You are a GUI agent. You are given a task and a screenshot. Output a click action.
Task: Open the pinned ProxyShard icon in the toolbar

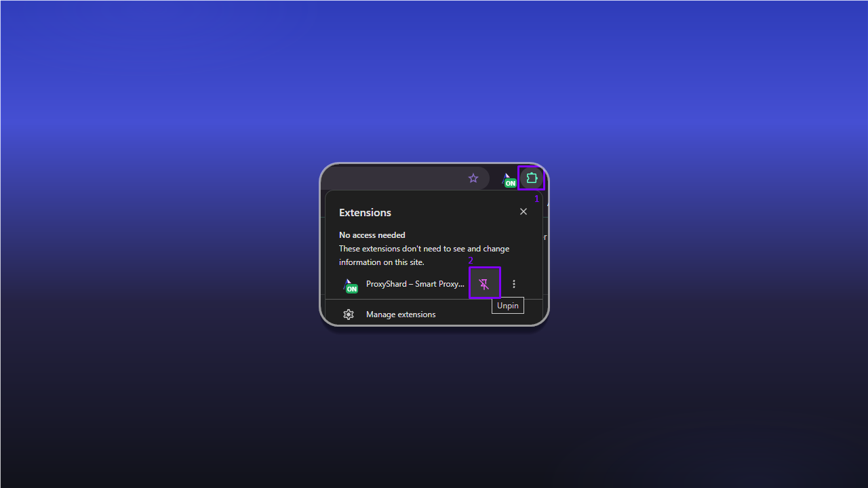(509, 180)
